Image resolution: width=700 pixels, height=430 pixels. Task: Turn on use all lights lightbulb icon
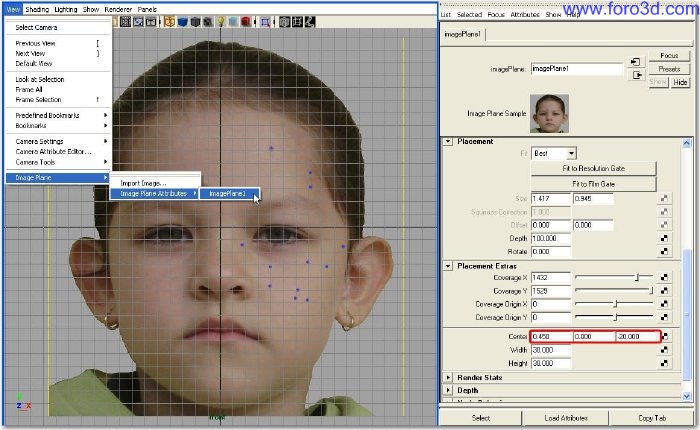point(221,21)
